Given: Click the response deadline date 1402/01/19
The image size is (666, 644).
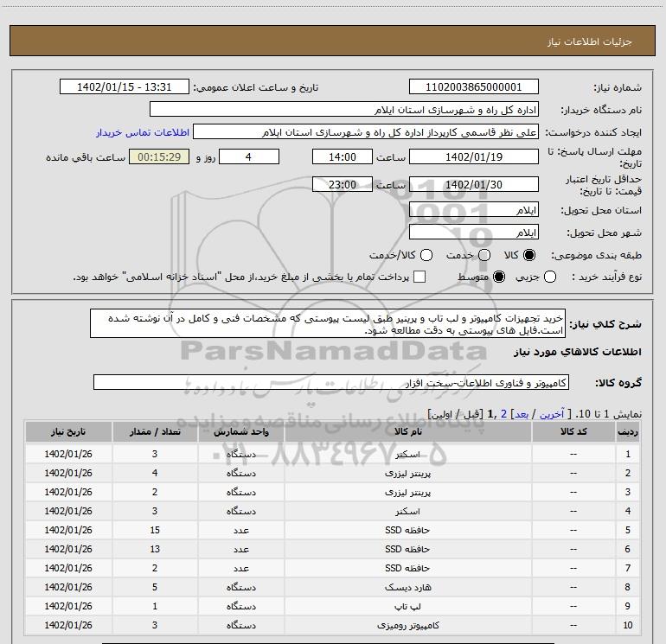Looking at the screenshot, I should click(474, 157).
